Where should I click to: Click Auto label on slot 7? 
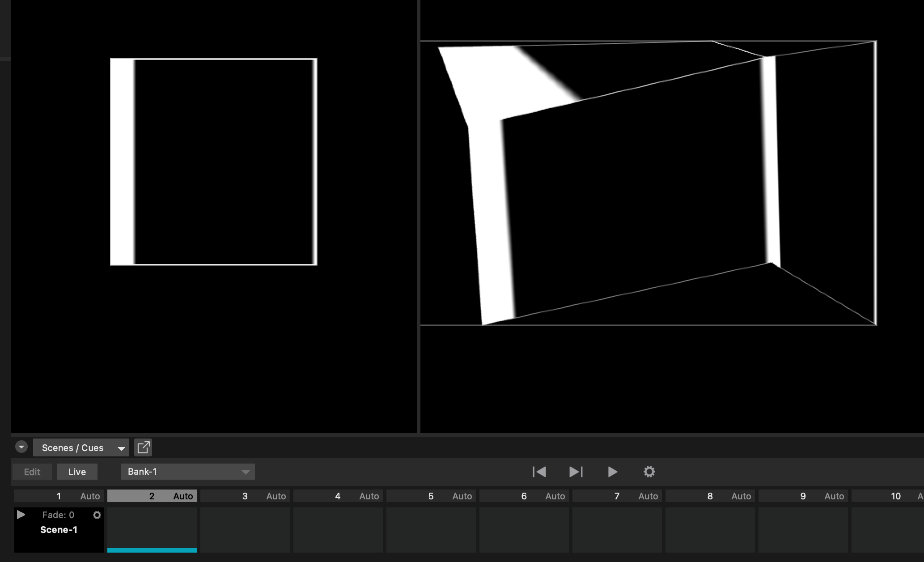coord(648,496)
